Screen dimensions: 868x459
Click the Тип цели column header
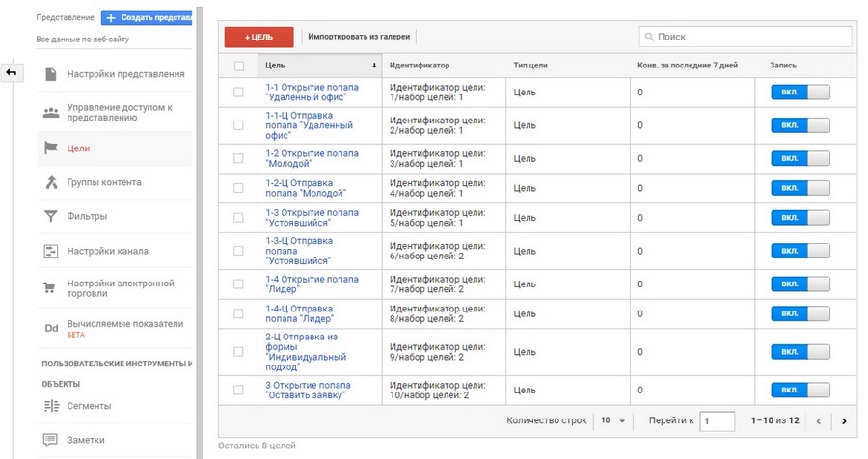(x=530, y=66)
